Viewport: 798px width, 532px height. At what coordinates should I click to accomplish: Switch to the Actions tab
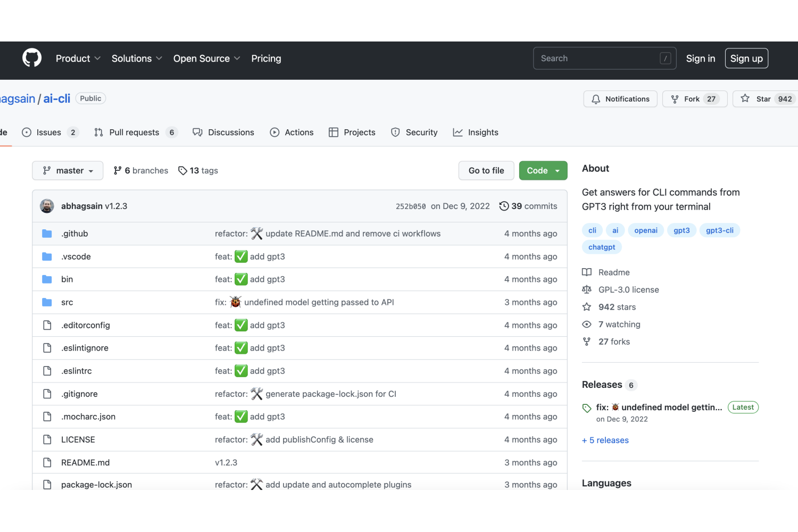pyautogui.click(x=292, y=132)
